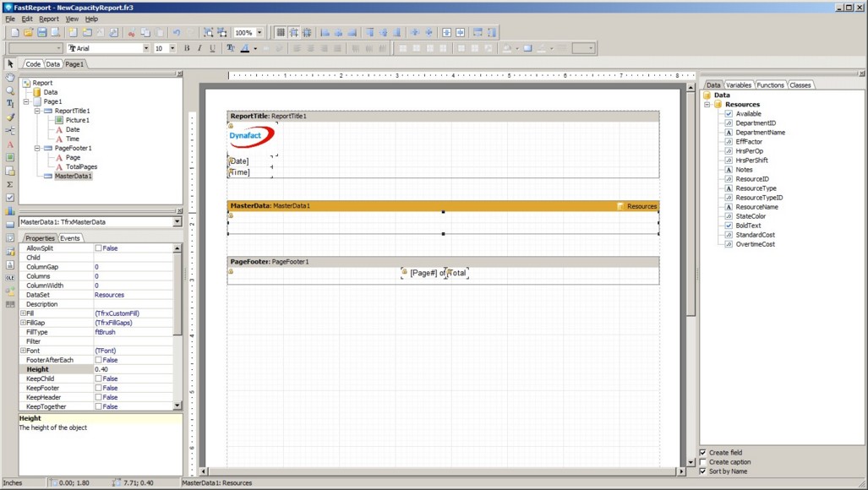
Task: Switch to the Events tab
Action: click(70, 238)
